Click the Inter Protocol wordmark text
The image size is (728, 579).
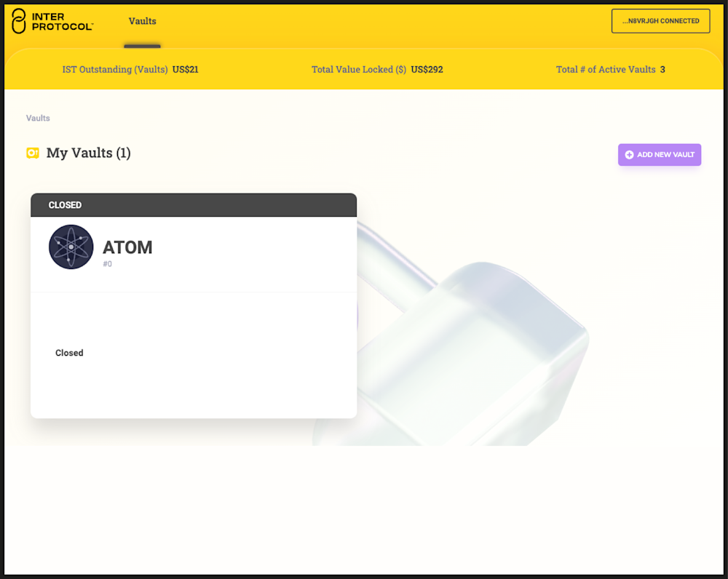(62, 22)
